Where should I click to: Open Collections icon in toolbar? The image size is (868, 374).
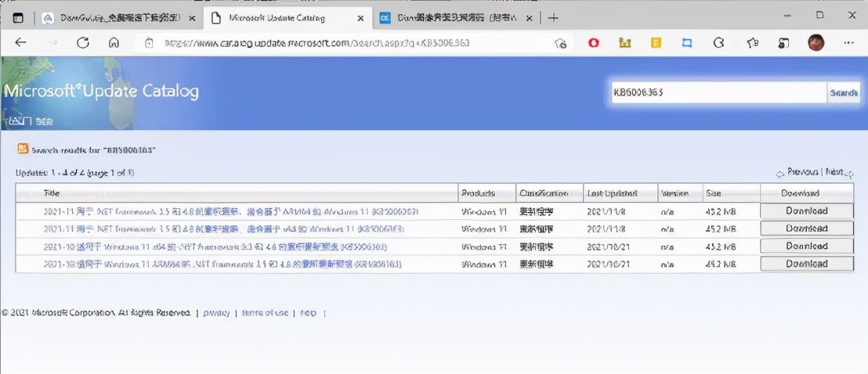tap(783, 42)
